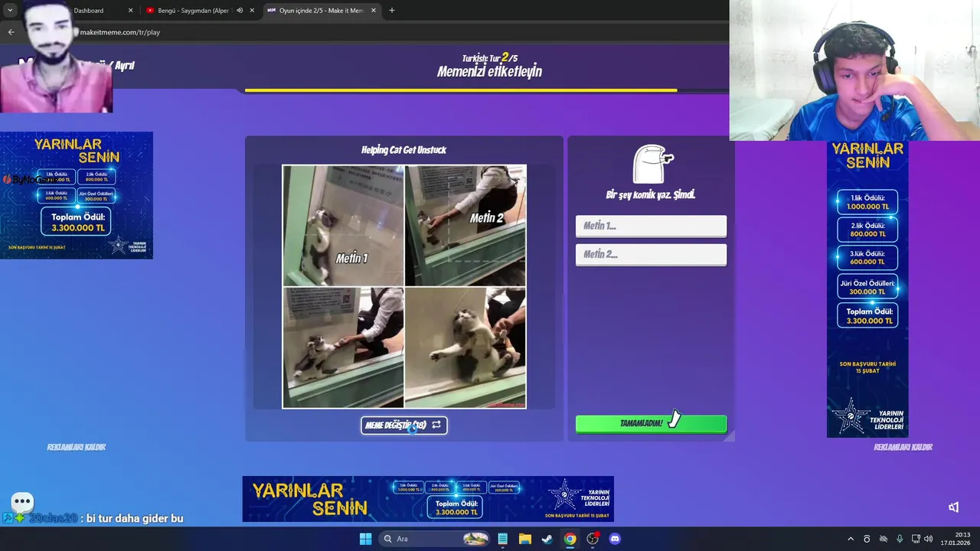Click the taskbar Ara search box

435,539
